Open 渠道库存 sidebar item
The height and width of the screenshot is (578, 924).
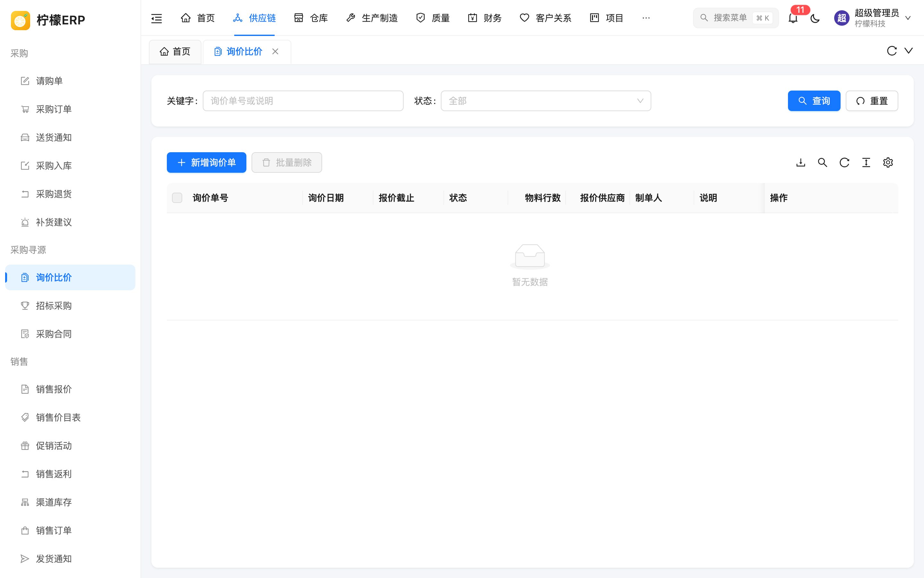tap(70, 502)
